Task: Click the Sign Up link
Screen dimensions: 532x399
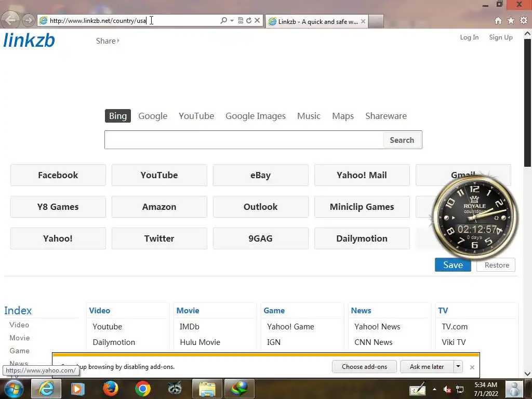Action: click(x=501, y=37)
